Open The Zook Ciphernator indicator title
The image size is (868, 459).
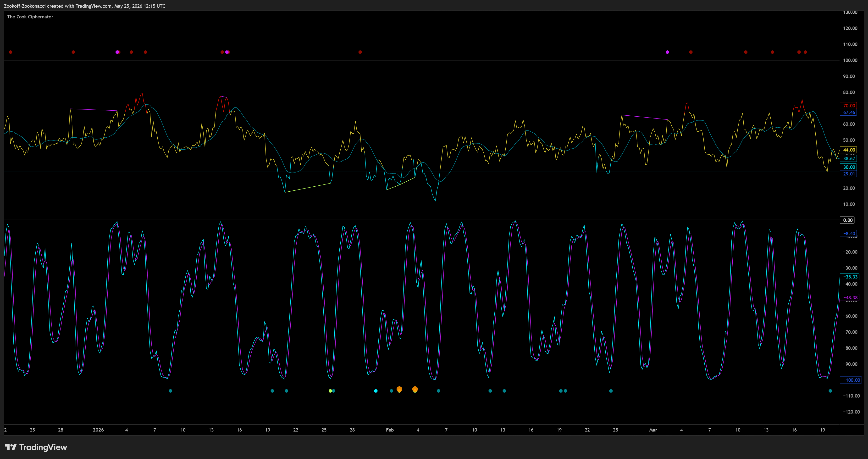pos(30,17)
